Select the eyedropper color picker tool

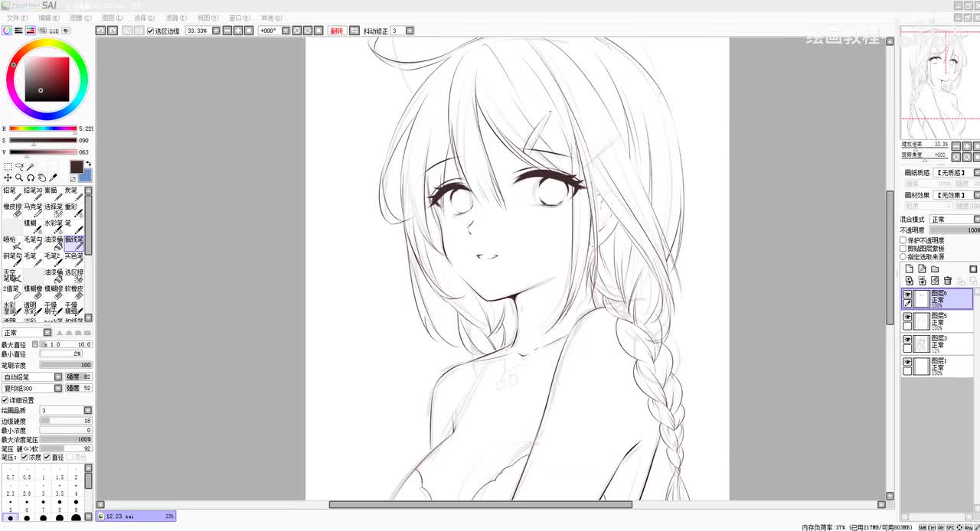click(53, 178)
